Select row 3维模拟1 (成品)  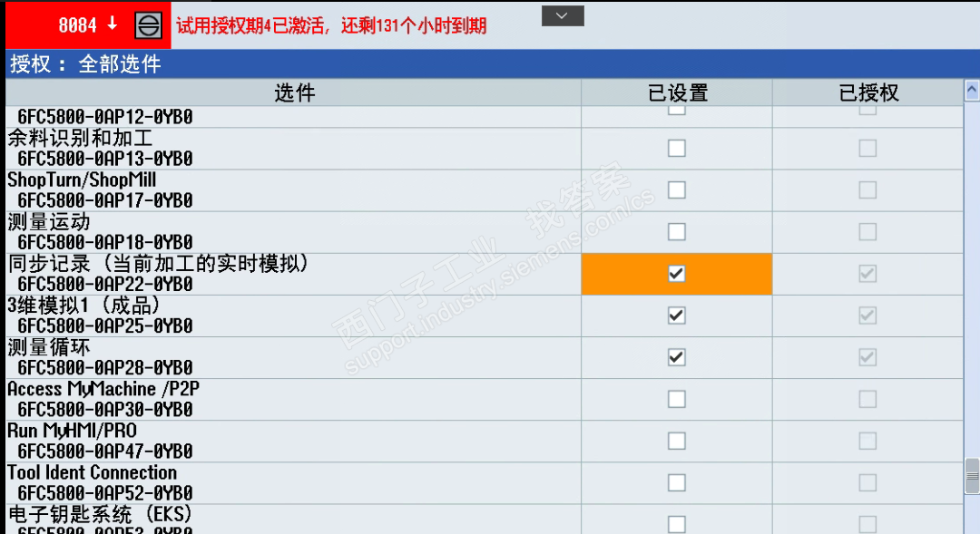point(485,316)
